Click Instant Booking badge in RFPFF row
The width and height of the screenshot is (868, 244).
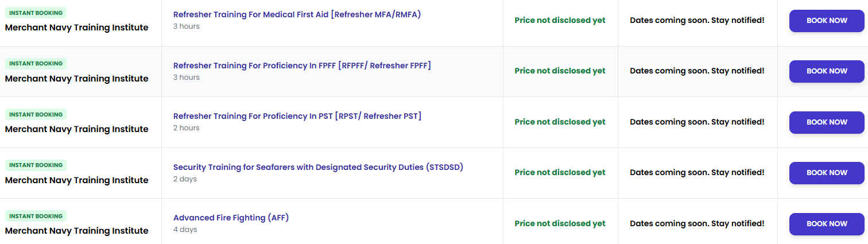click(x=36, y=63)
